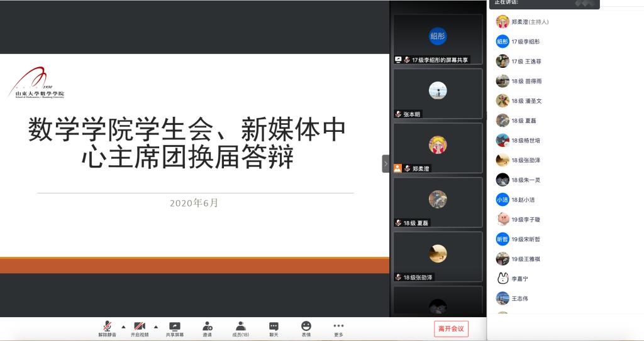Open the 表情 emoji reactions icon
This screenshot has height=341, width=644.
click(x=306, y=327)
